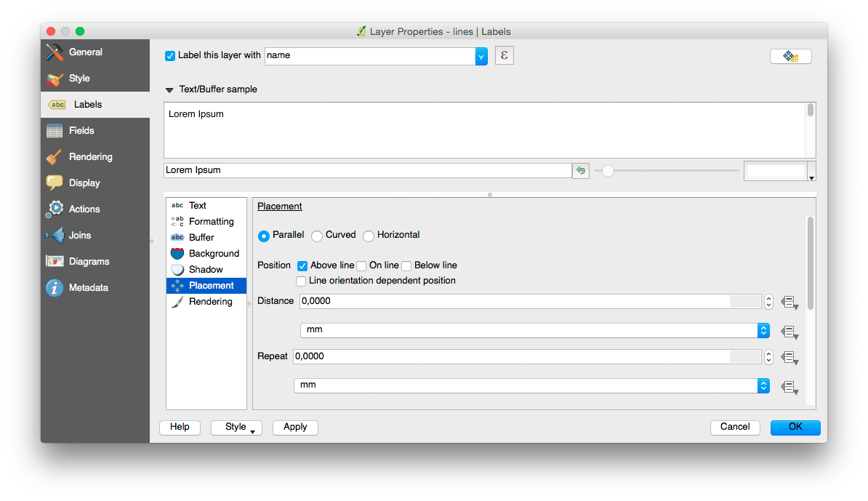Open the Fields table icon in sidebar

click(x=55, y=131)
